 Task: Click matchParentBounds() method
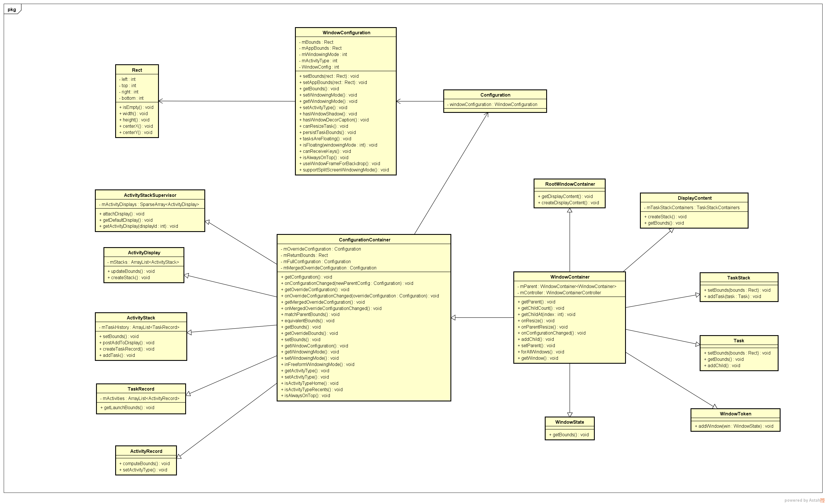(310, 314)
